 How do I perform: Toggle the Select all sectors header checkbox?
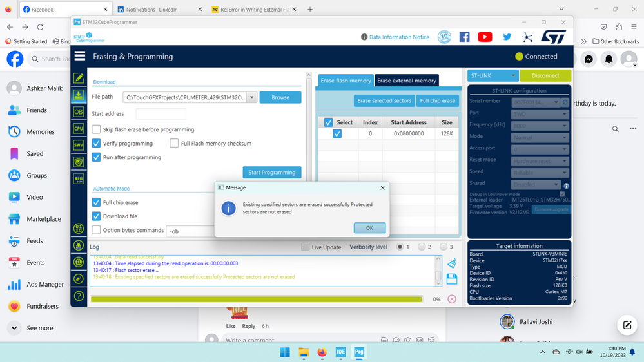[328, 122]
